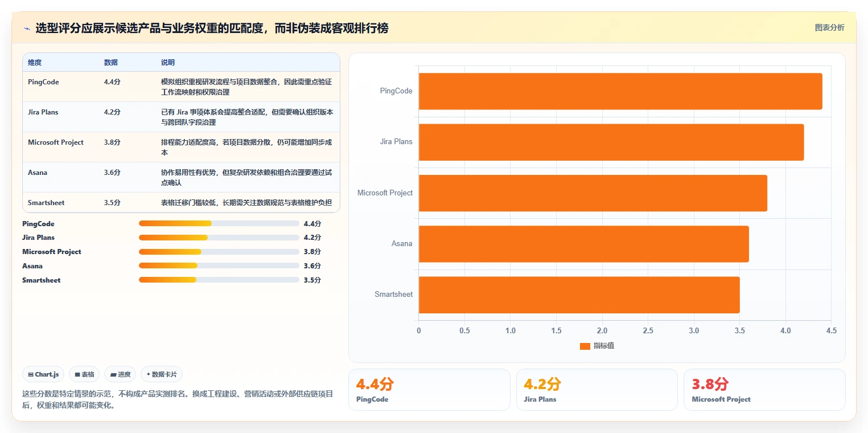Click the 3.8分 value in the table
The height and width of the screenshot is (433, 868).
click(112, 142)
